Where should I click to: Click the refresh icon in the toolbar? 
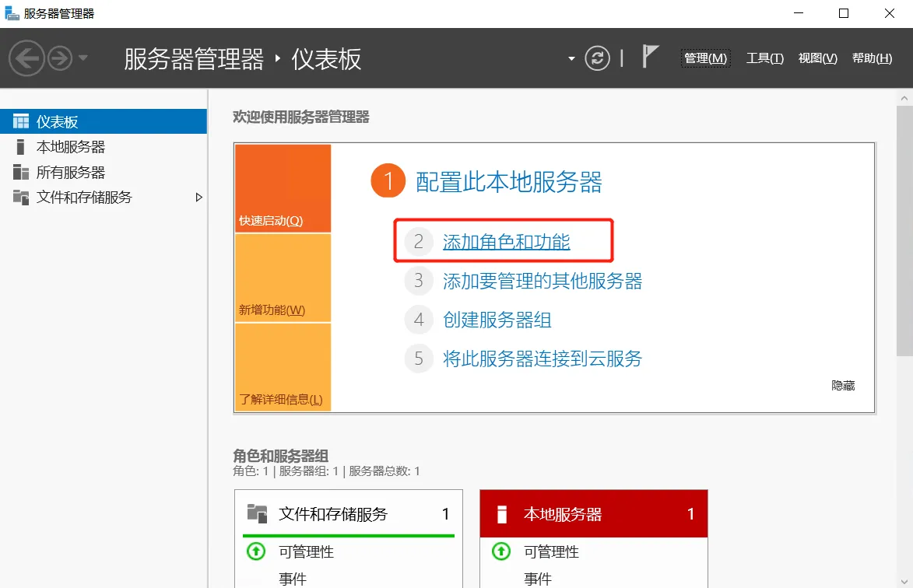(597, 58)
